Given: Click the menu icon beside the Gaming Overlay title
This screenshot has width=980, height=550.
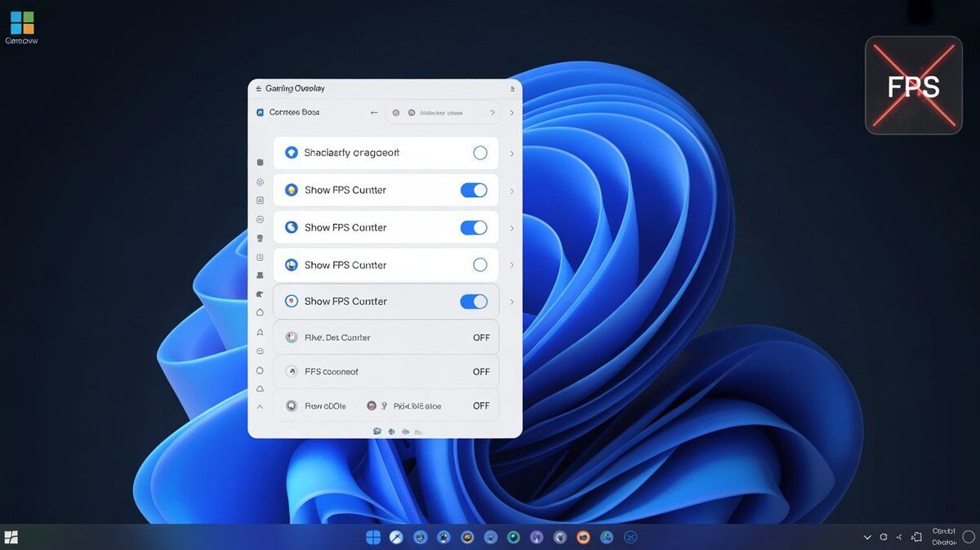Looking at the screenshot, I should pyautogui.click(x=258, y=88).
